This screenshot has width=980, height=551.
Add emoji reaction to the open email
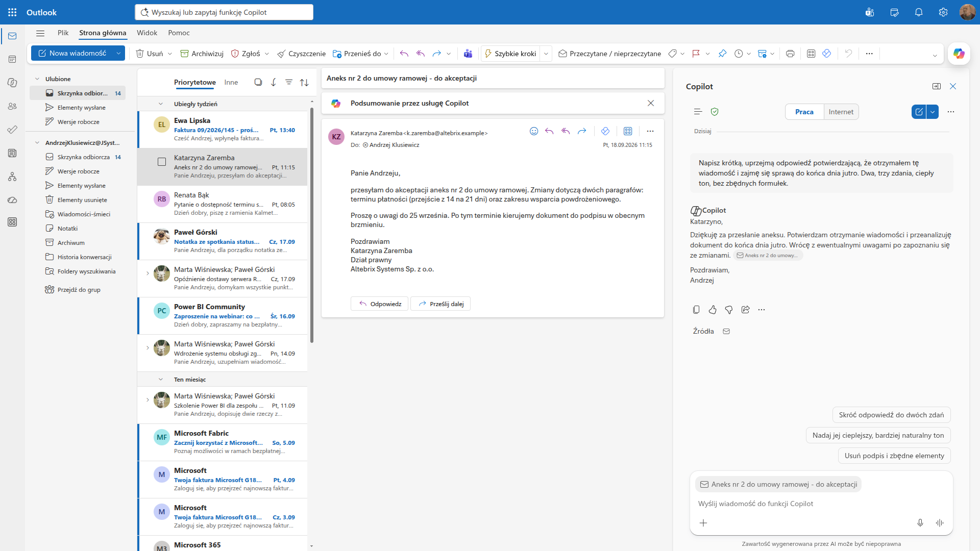coord(534,131)
